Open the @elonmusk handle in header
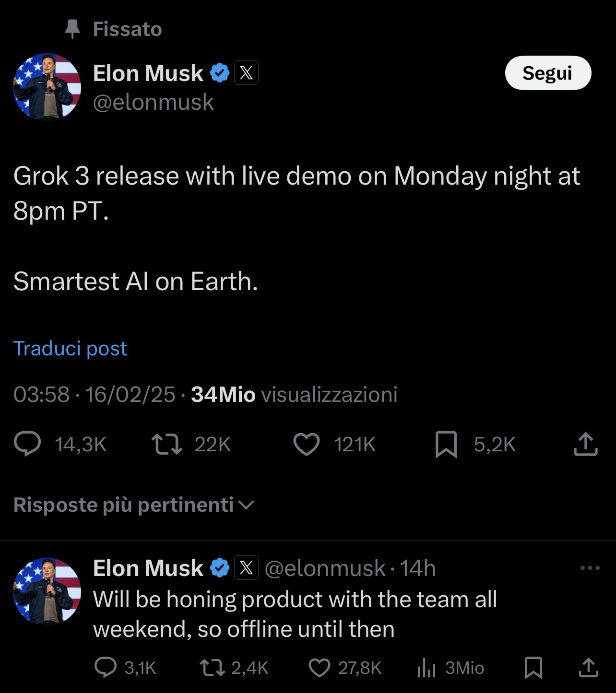This screenshot has height=693, width=616. [153, 102]
